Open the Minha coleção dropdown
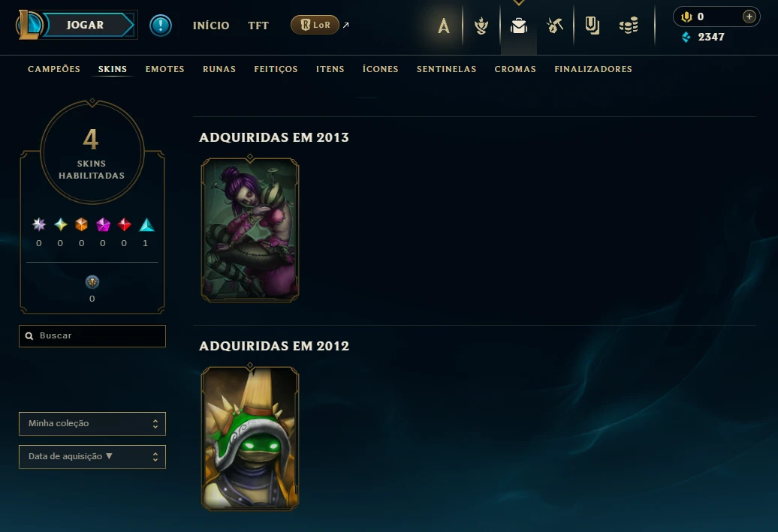The height and width of the screenshot is (532, 778). tap(92, 424)
